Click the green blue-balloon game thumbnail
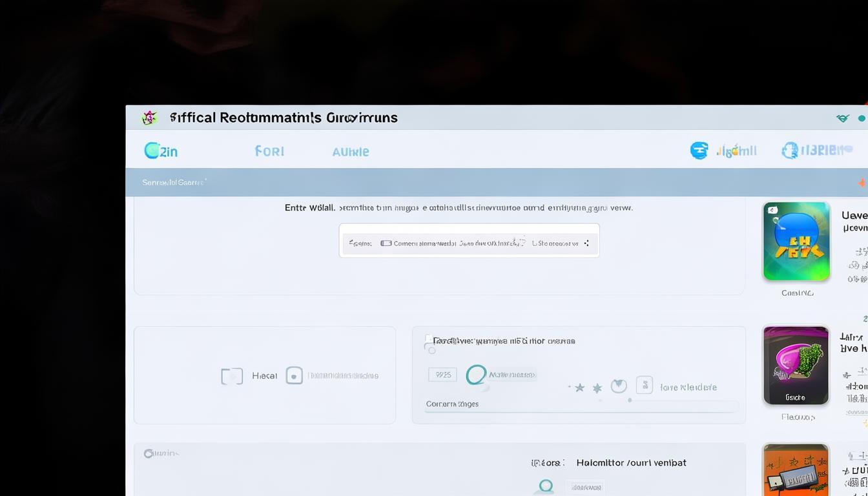 point(796,242)
